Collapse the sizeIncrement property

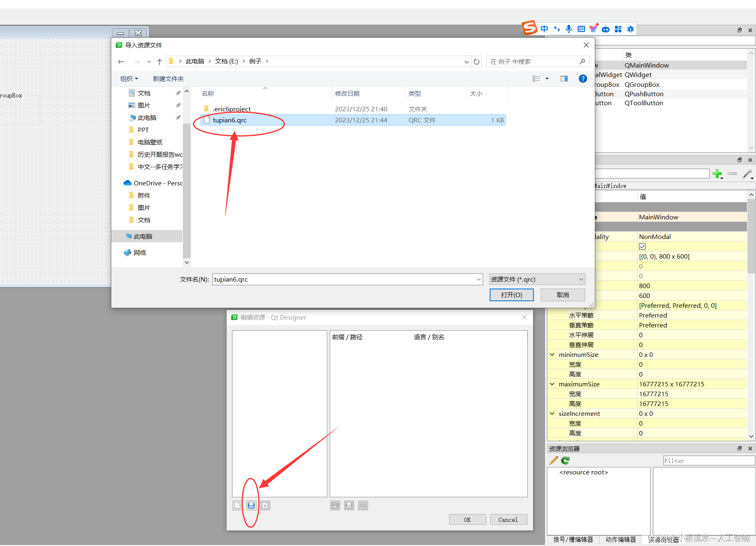point(552,413)
